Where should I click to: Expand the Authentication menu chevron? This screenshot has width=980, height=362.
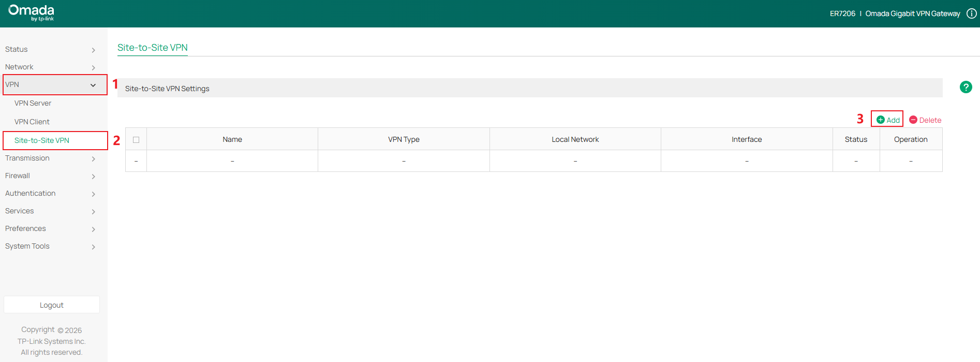point(93,194)
